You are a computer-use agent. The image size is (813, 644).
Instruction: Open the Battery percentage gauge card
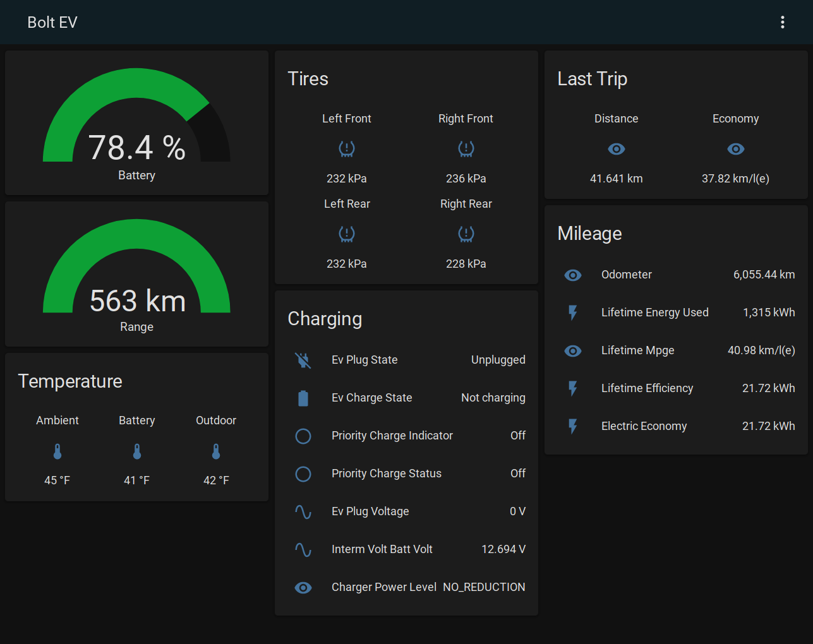point(136,122)
